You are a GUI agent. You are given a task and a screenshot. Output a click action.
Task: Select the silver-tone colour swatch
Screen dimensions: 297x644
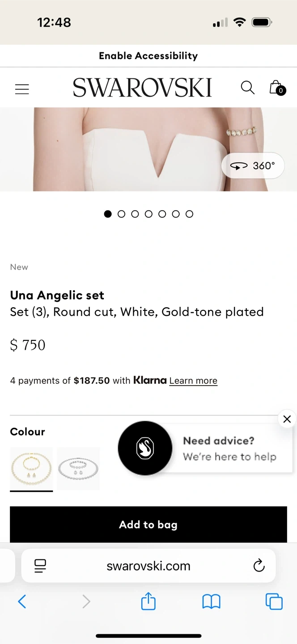tap(78, 468)
